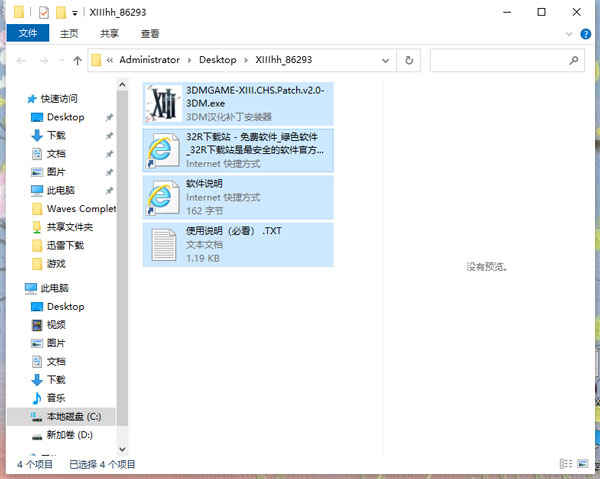This screenshot has height=479, width=600.
Task: Go up one folder level with the up arrow
Action: (77, 60)
